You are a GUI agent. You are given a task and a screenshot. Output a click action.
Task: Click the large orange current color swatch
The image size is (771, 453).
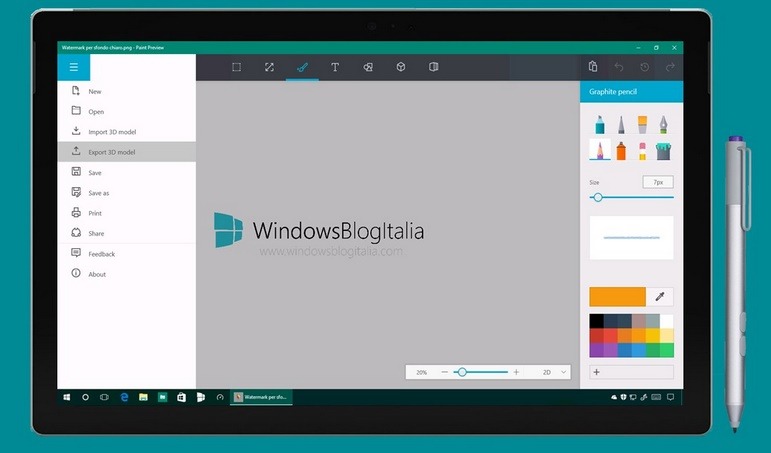618,297
